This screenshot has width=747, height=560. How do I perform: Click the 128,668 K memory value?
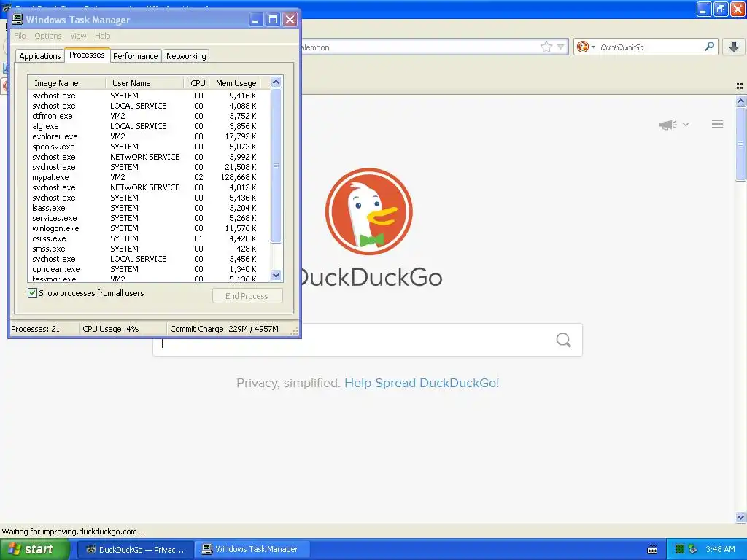pyautogui.click(x=239, y=177)
